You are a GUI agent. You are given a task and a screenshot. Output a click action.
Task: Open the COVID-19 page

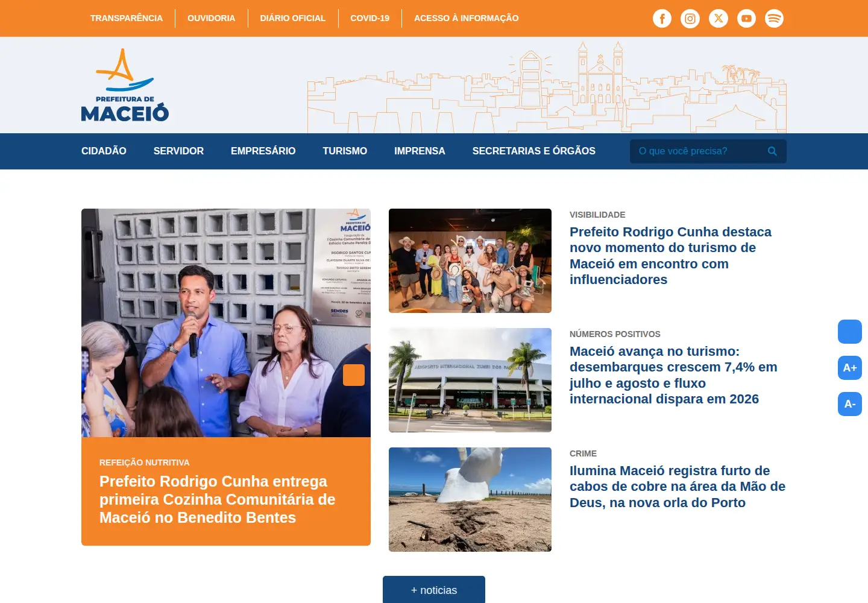370,18
